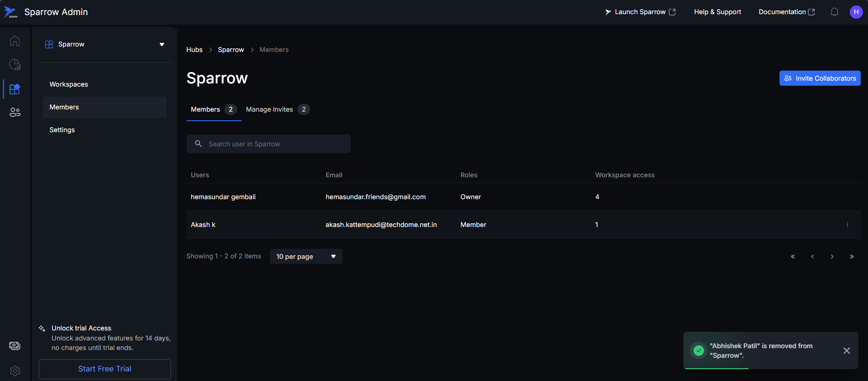
Task: Open the Launch Sparrow link
Action: (x=640, y=12)
